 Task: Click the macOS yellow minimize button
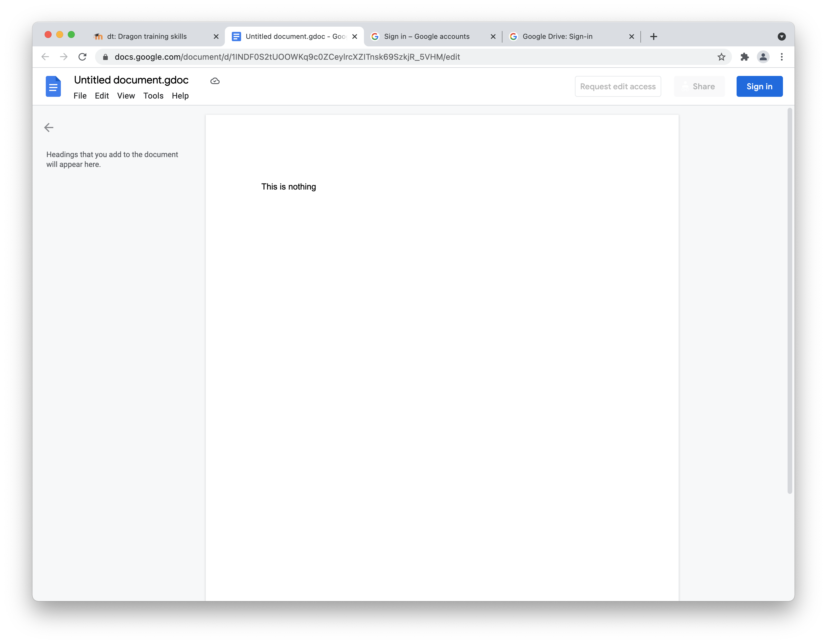click(x=59, y=34)
